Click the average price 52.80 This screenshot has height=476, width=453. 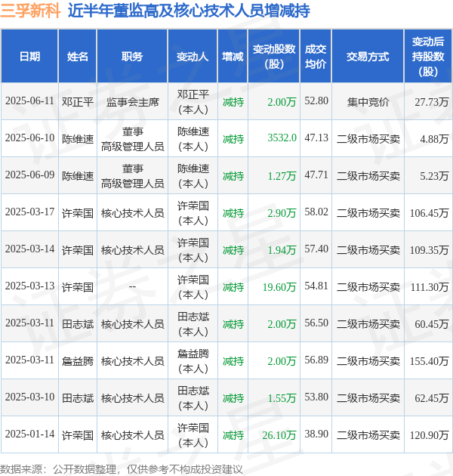(x=316, y=101)
